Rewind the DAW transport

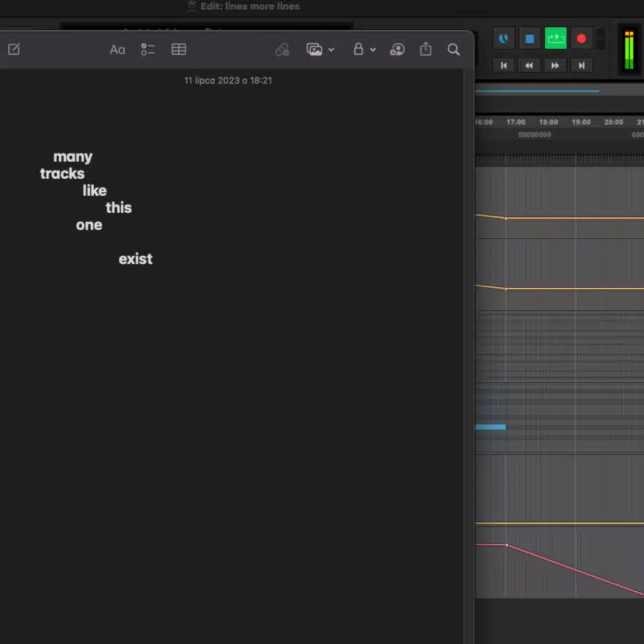click(529, 65)
